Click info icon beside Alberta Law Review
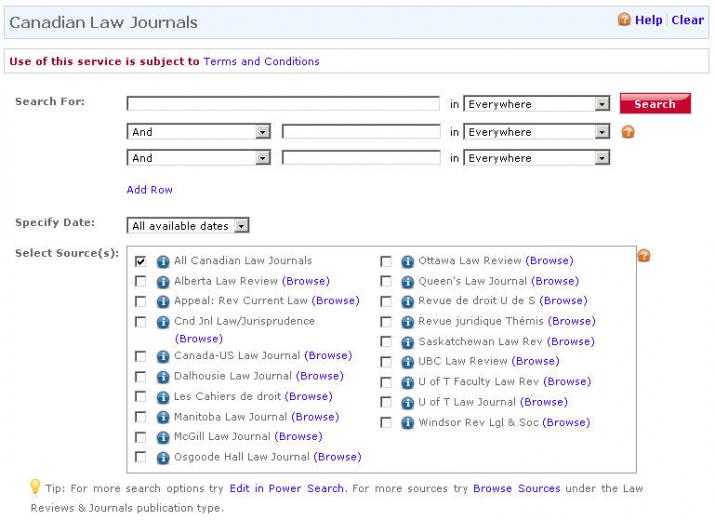 coord(163,281)
